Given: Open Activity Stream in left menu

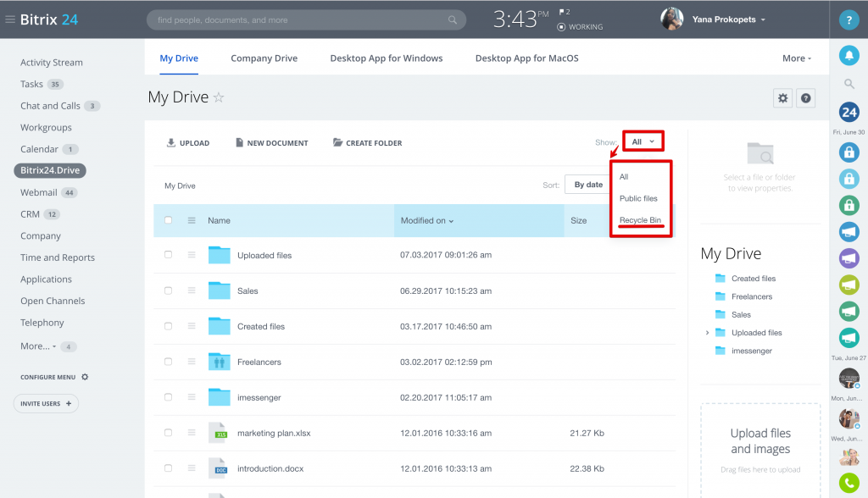Looking at the screenshot, I should pos(52,63).
